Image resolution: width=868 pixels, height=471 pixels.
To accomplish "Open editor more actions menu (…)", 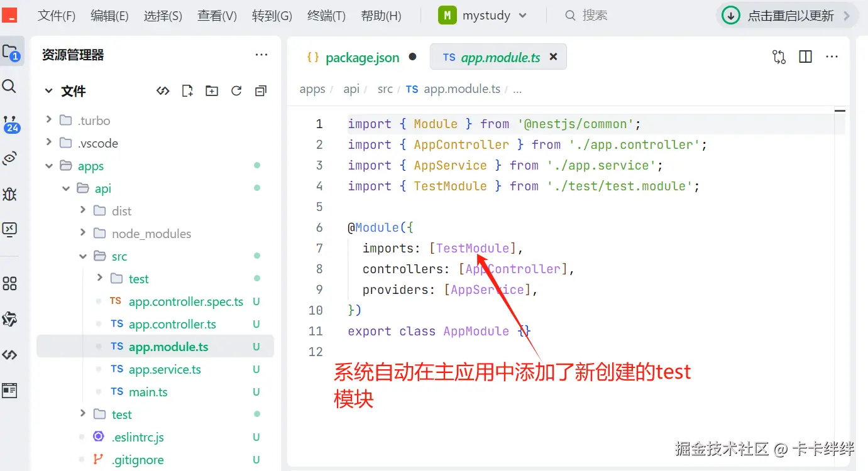I will [832, 57].
